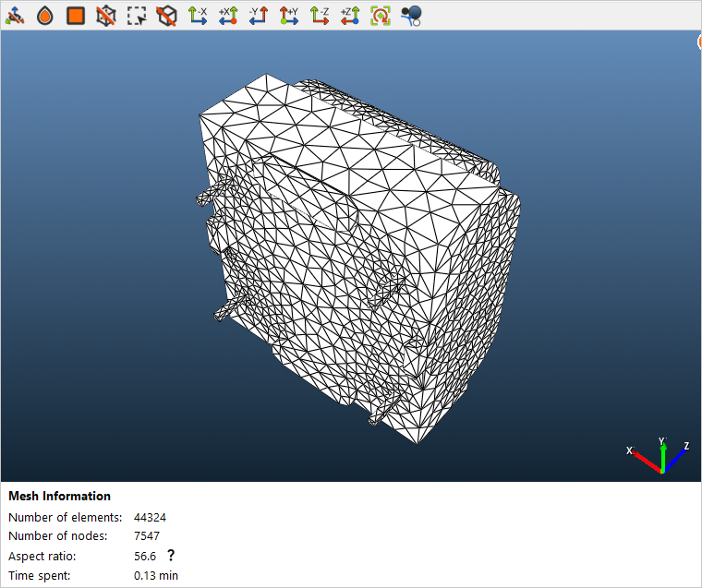
Task: Activate the dashed box selection tool
Action: click(137, 16)
